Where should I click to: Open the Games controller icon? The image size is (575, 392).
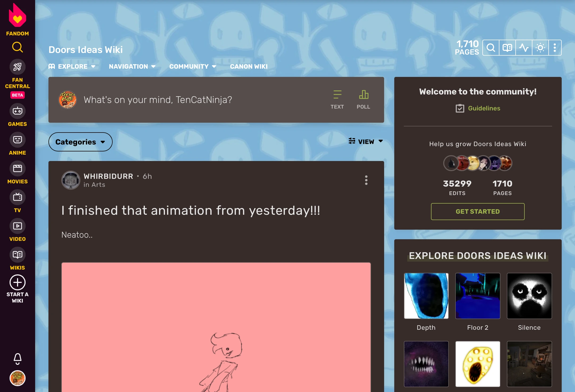[x=18, y=111]
